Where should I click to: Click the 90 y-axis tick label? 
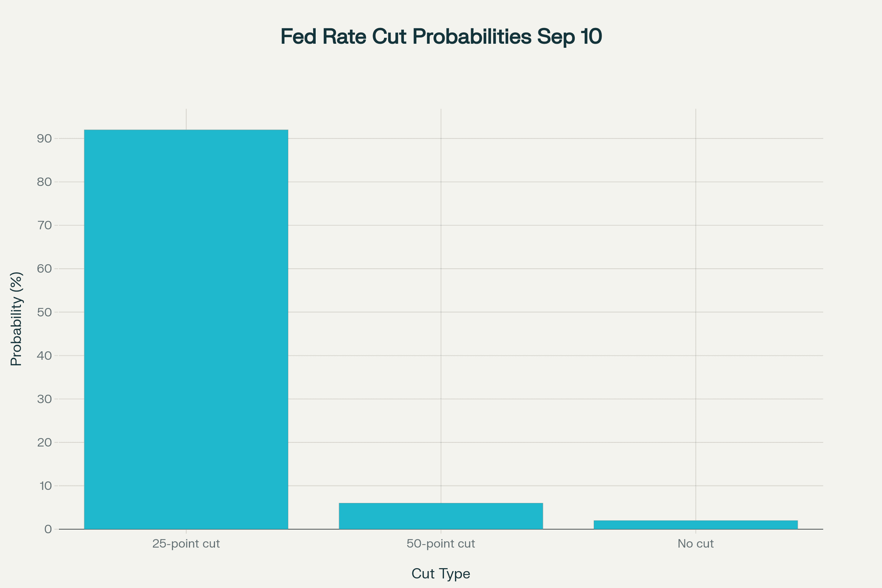44,139
